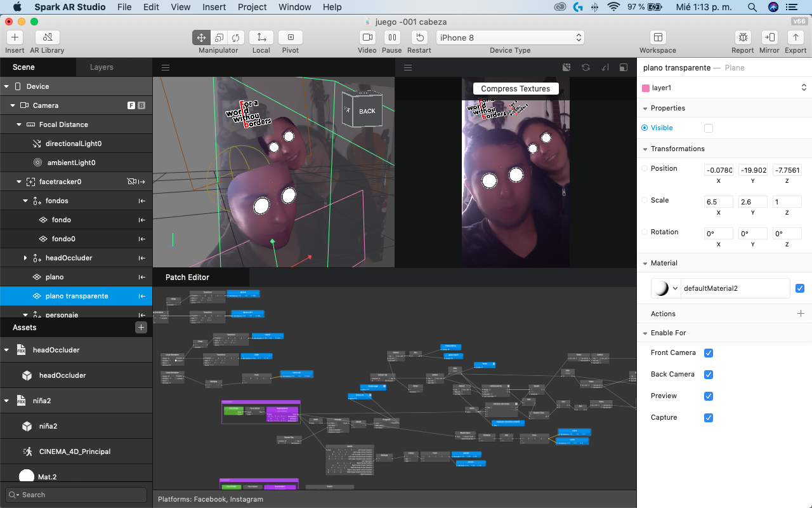Image resolution: width=812 pixels, height=508 pixels.
Task: Uncheck Back Camera option
Action: tap(709, 375)
